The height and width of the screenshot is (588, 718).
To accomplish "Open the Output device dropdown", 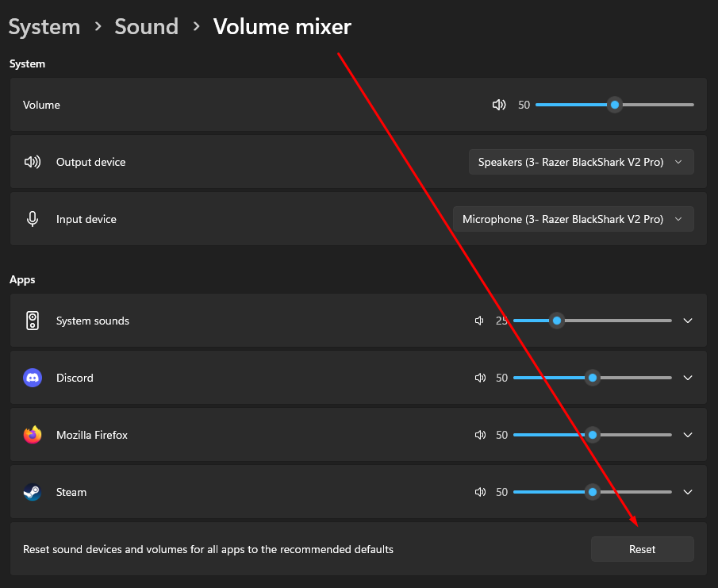I will click(x=581, y=162).
